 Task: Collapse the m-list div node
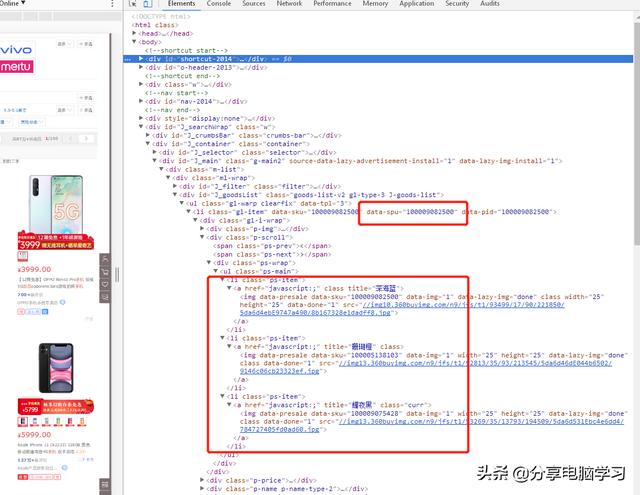tap(162, 169)
